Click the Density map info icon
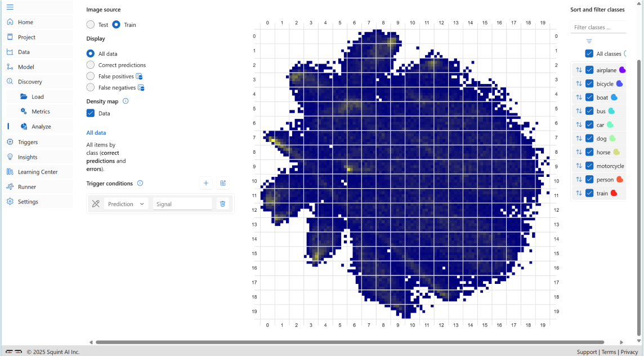 (x=126, y=101)
